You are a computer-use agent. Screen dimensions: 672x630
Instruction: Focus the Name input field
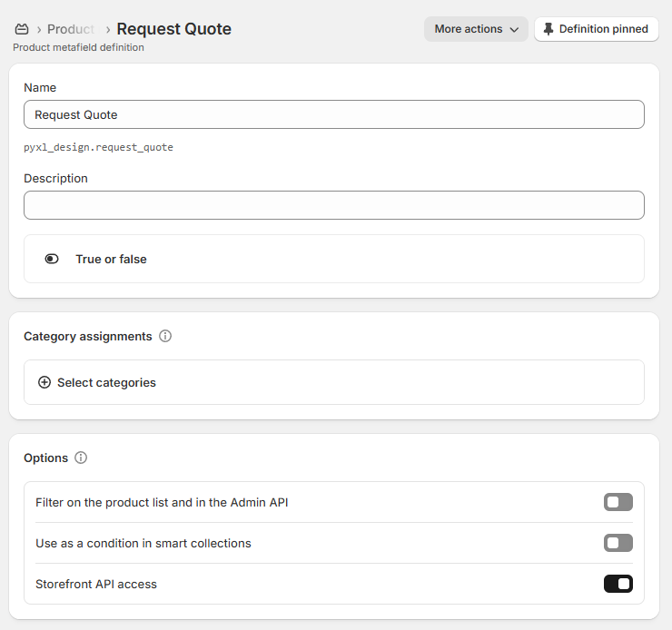334,114
